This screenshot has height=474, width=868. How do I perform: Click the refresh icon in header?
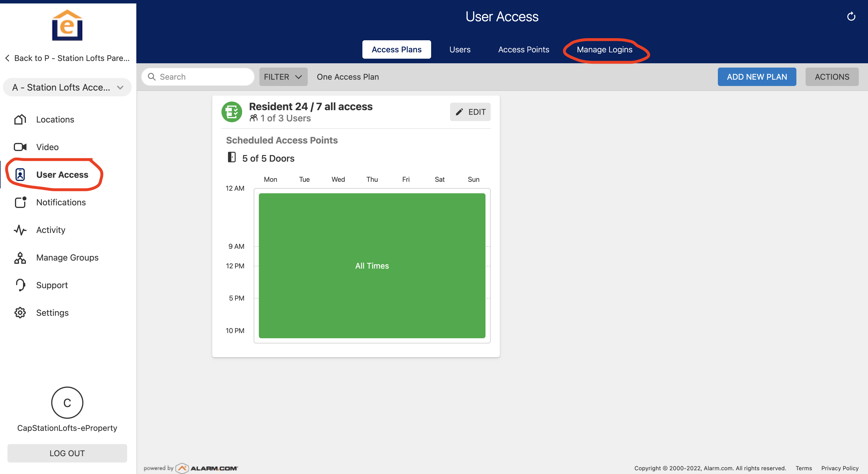point(851,16)
